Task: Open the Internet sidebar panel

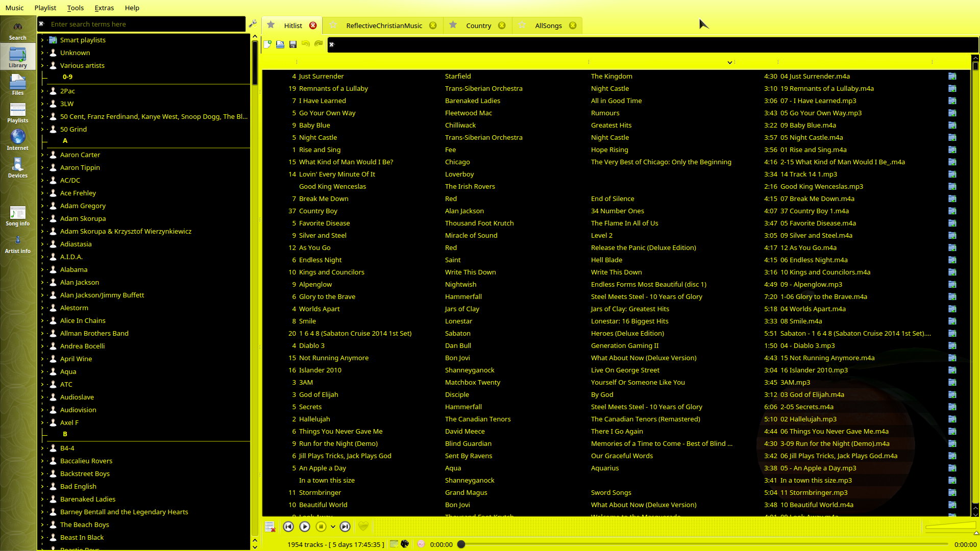Action: coord(17,140)
